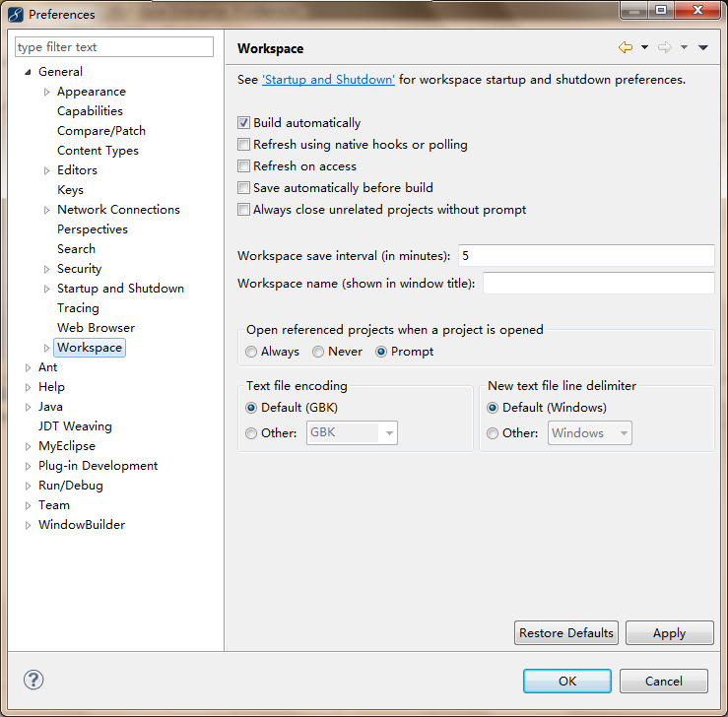Click the Workspace name input field
The height and width of the screenshot is (717, 728).
pos(599,283)
